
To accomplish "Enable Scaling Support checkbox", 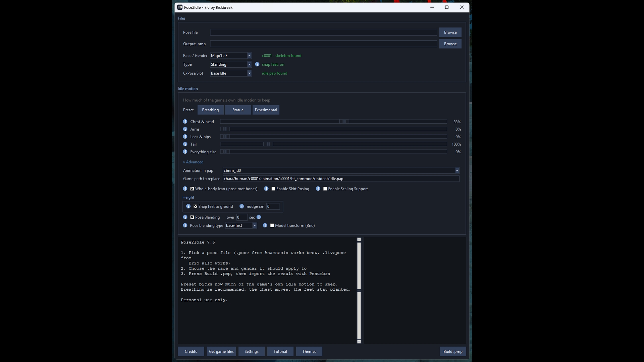I will point(325,189).
